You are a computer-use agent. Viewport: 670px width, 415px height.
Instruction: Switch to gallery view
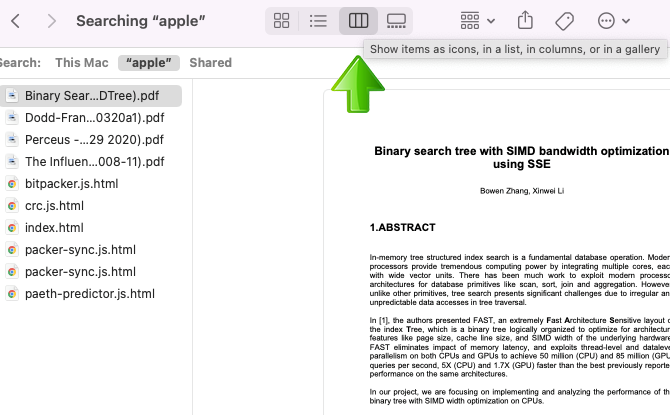396,21
